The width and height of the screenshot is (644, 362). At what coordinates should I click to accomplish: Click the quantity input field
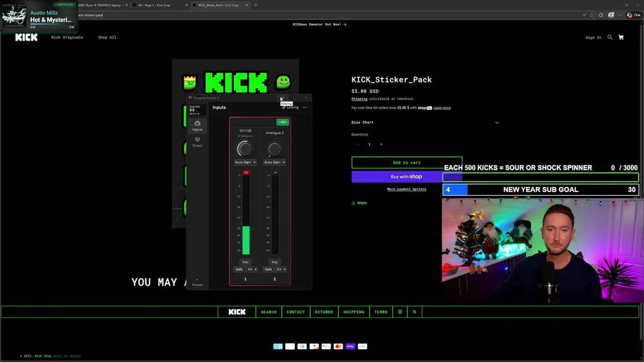[369, 144]
